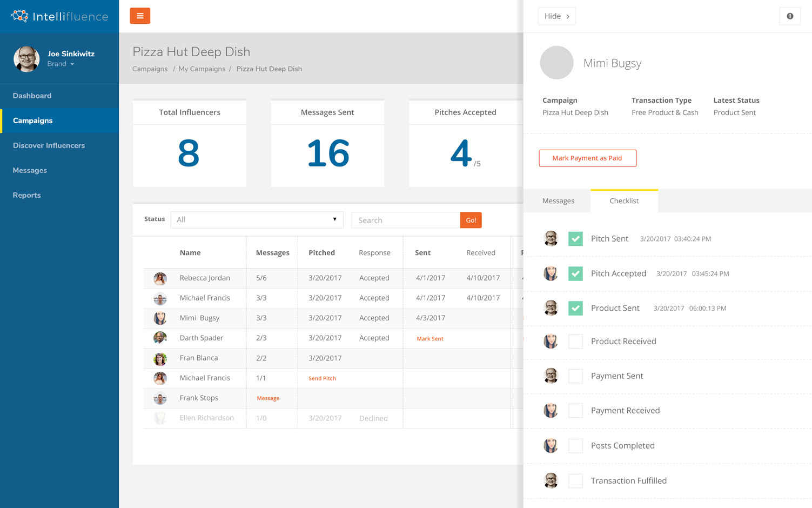
Task: Click the Messages column header
Action: tap(272, 252)
